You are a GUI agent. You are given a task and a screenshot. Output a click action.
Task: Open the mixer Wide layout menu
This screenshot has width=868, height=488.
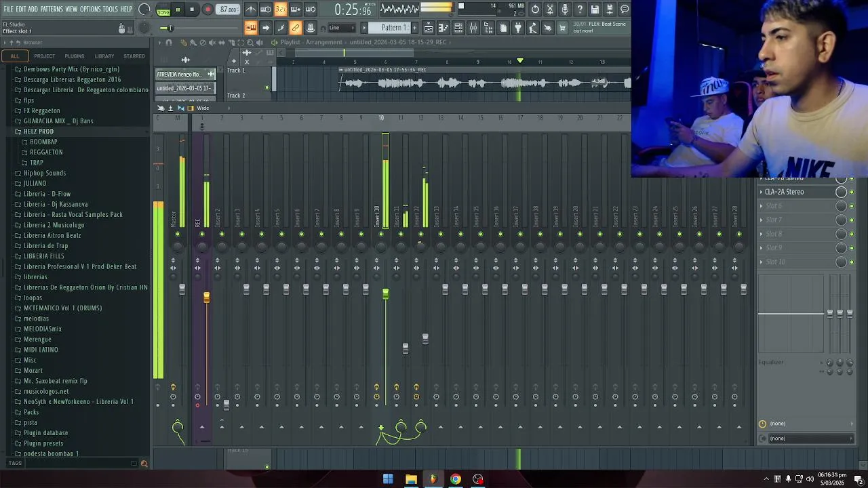coord(203,108)
